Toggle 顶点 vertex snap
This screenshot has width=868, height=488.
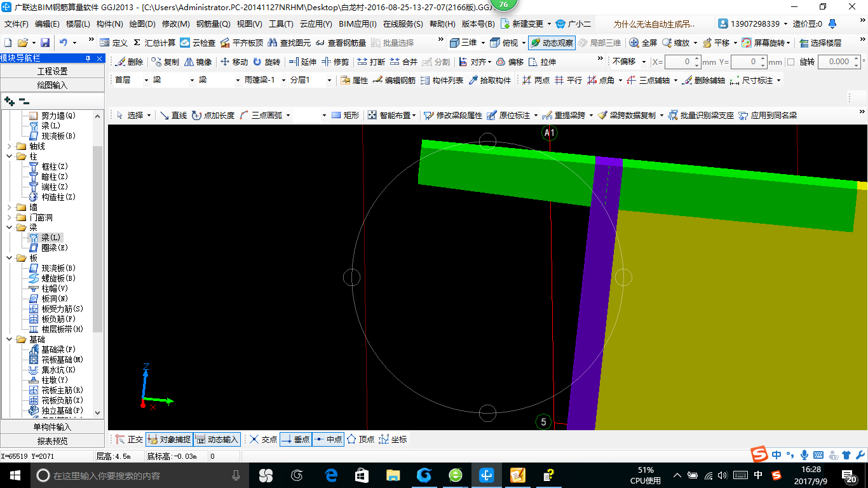(361, 439)
